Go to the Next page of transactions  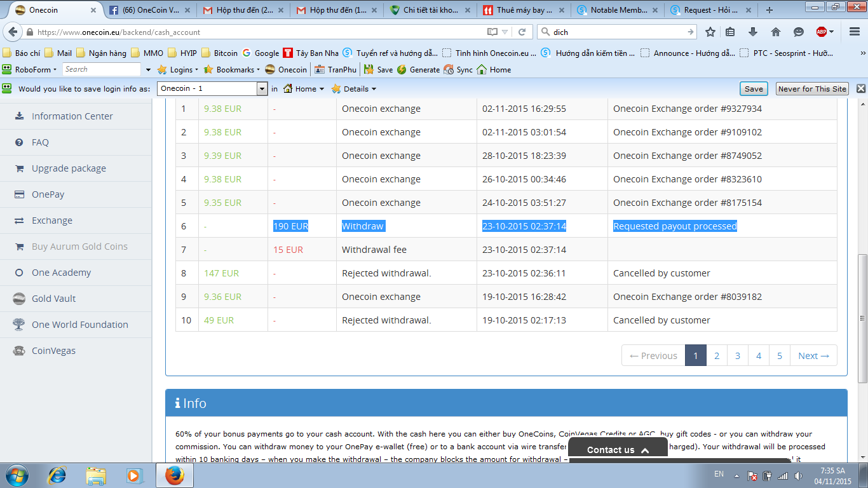813,356
